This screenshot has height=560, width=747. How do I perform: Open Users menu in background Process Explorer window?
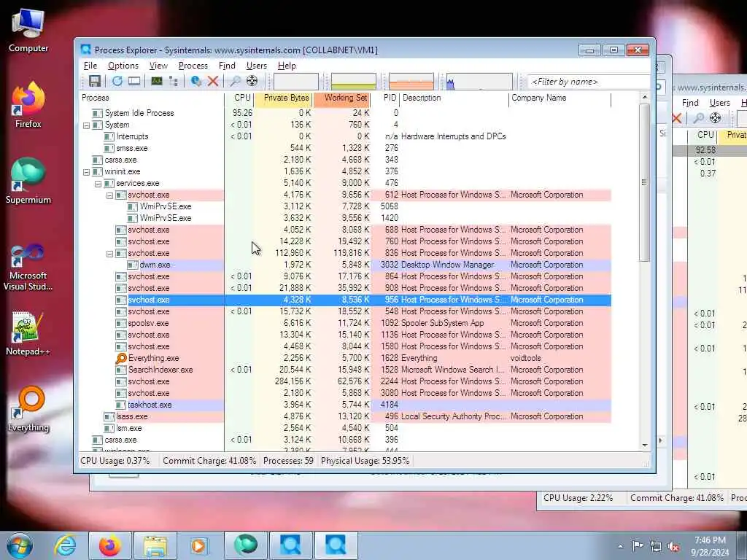pos(719,103)
